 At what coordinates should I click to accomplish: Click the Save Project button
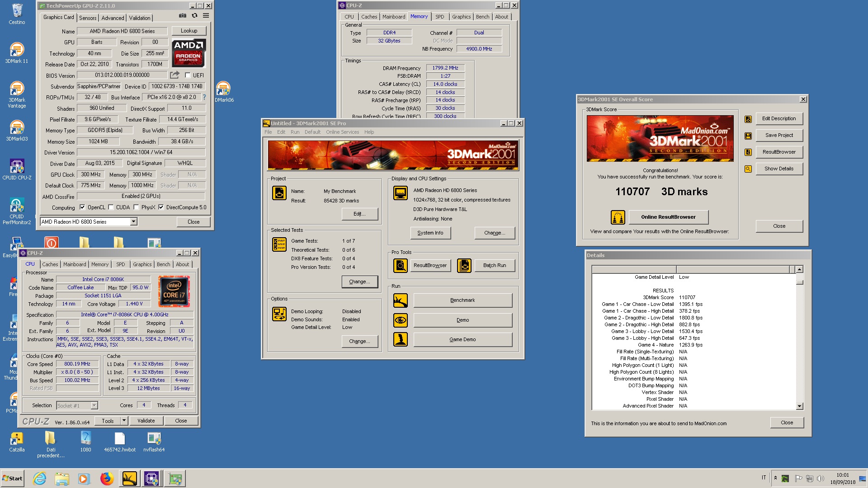click(779, 136)
